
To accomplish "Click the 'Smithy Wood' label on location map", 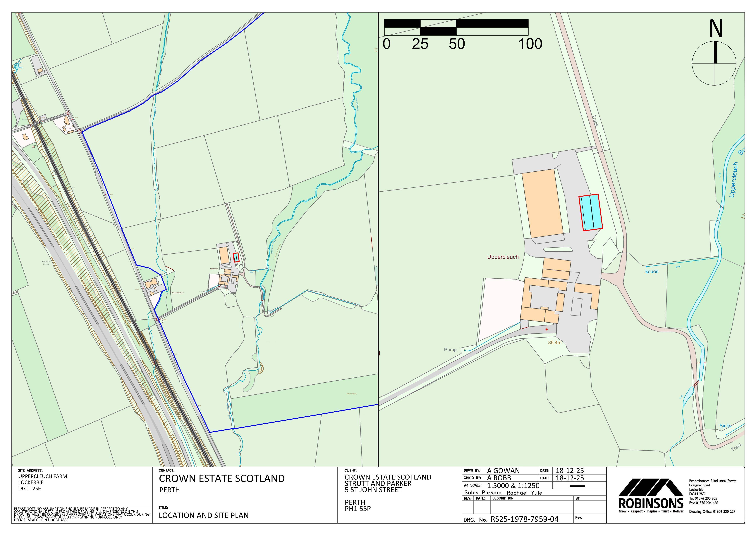I will (x=351, y=394).
